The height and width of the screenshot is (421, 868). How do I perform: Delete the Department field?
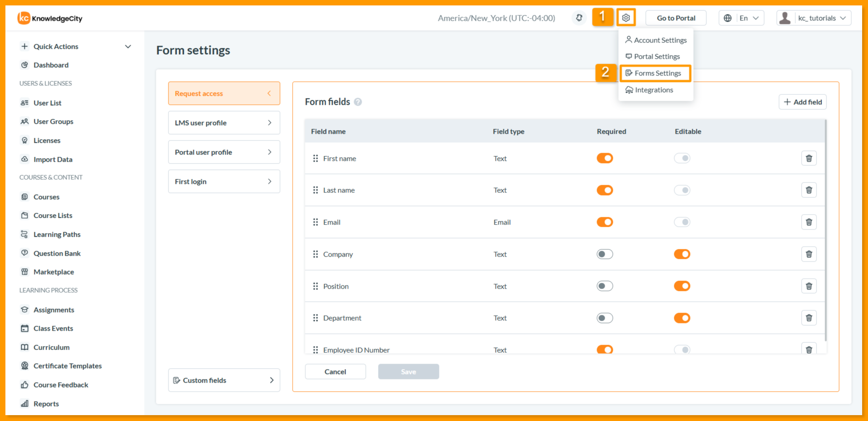point(809,318)
